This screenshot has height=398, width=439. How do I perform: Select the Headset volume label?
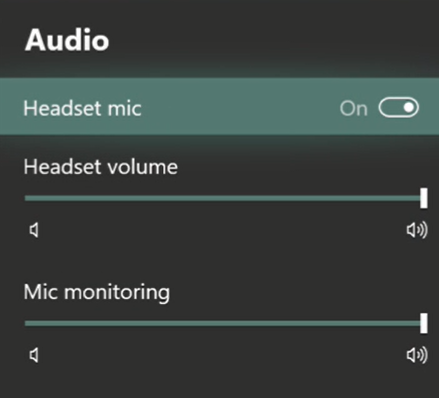coord(101,166)
